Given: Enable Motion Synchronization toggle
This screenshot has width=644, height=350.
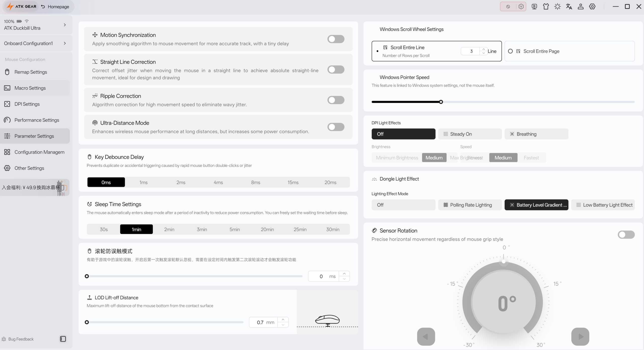Looking at the screenshot, I should click(336, 39).
